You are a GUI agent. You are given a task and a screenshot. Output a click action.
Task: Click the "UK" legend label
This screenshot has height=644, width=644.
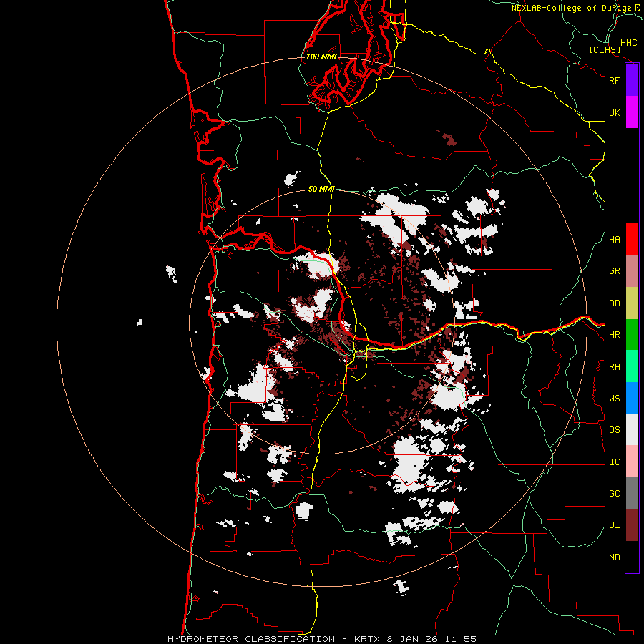[x=614, y=112]
